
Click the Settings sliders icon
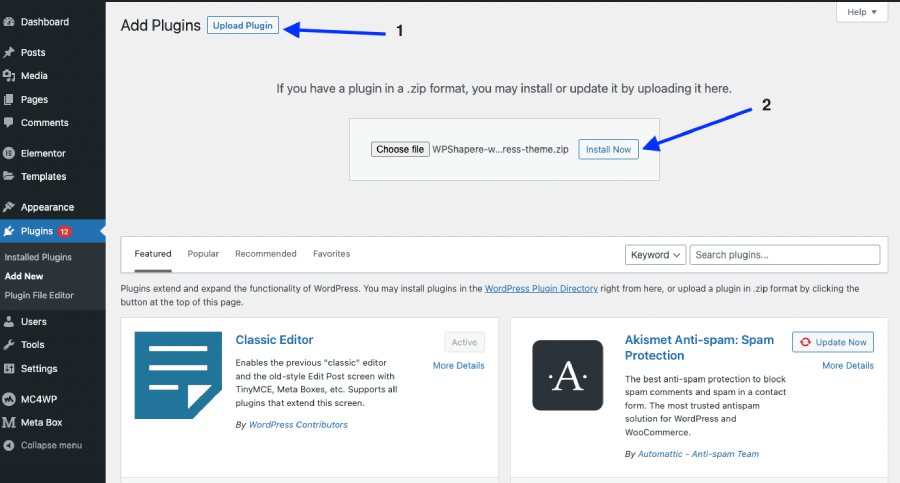[x=9, y=368]
